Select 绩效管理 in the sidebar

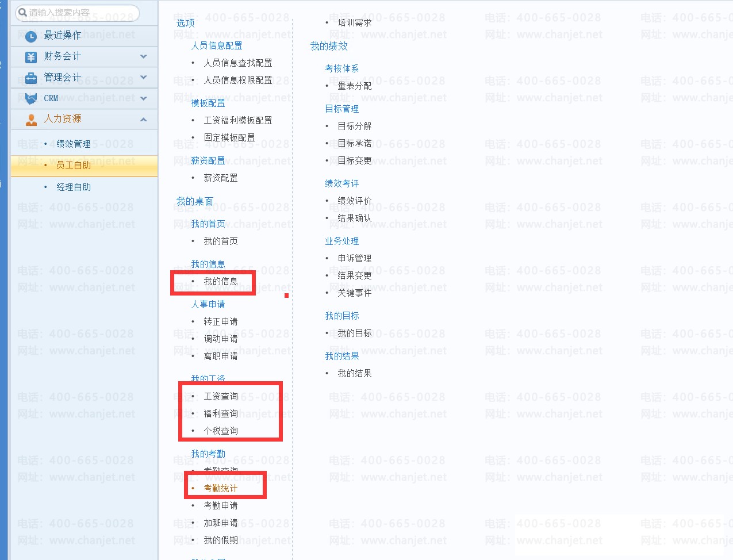click(73, 144)
